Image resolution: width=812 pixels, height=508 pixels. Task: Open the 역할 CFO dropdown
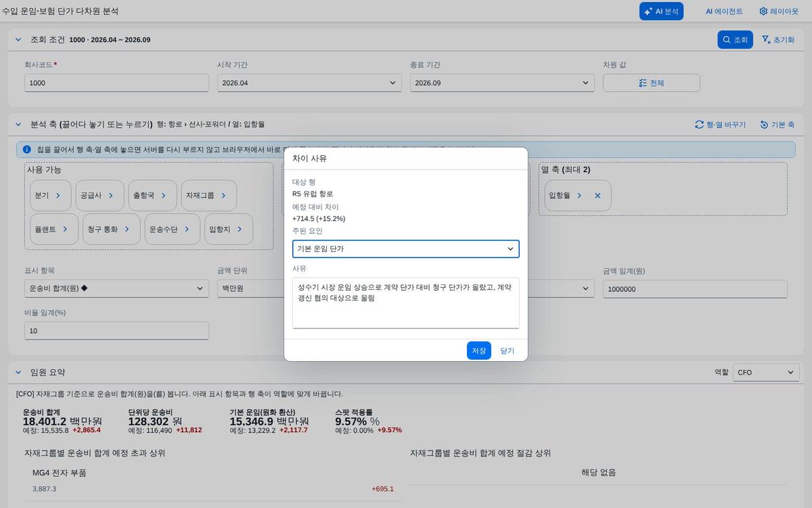click(766, 373)
